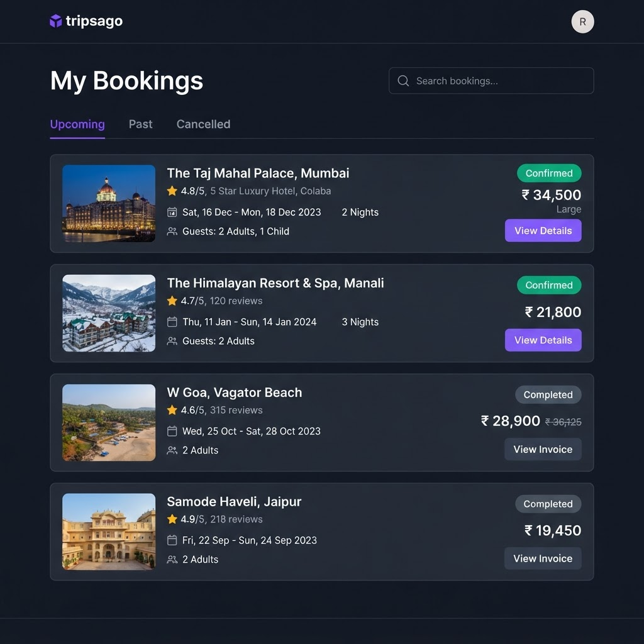Viewport: 644px width, 644px height.
Task: Open the Cancelled tab
Action: point(203,124)
